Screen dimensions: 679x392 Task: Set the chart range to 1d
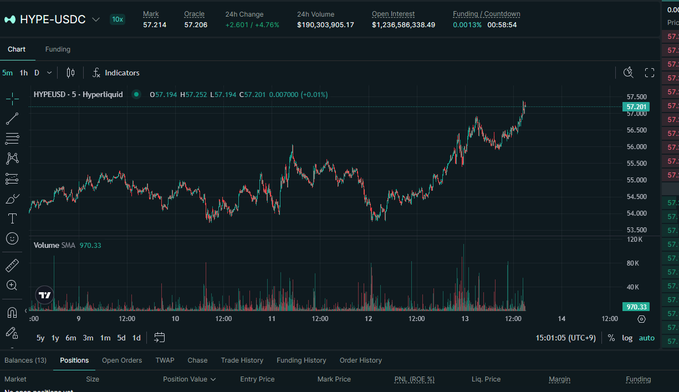[136, 338]
